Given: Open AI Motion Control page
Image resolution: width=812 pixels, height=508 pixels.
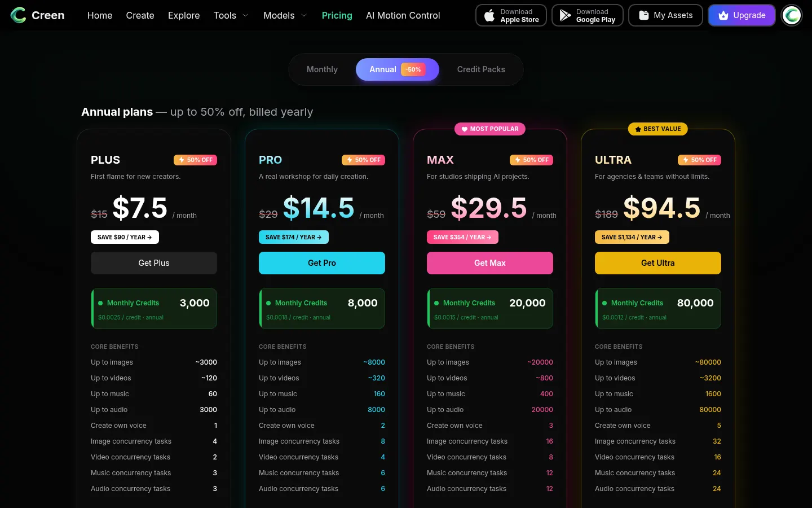Looking at the screenshot, I should [403, 15].
